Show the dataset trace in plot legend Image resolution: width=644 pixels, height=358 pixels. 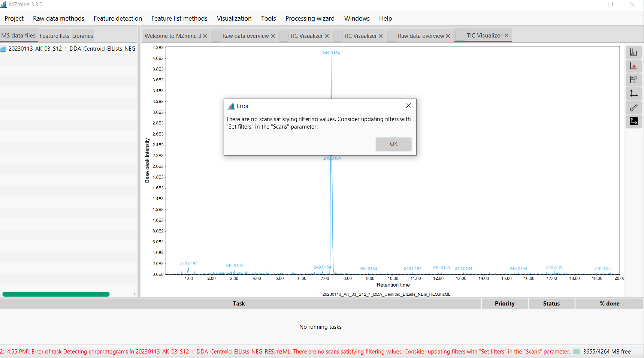[382, 294]
